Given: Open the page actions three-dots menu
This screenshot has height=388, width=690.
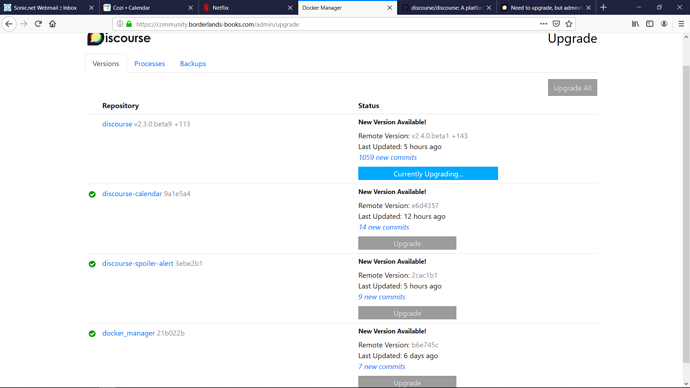Looking at the screenshot, I should coord(543,24).
